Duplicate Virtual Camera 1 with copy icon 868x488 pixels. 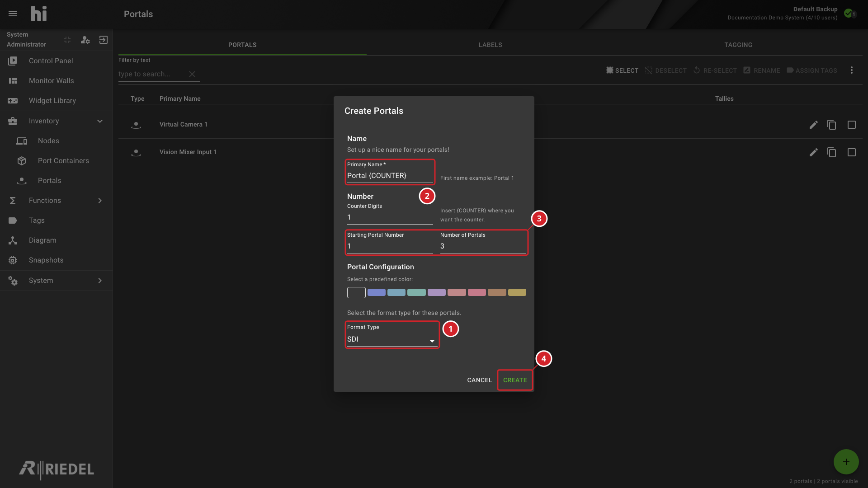click(831, 125)
